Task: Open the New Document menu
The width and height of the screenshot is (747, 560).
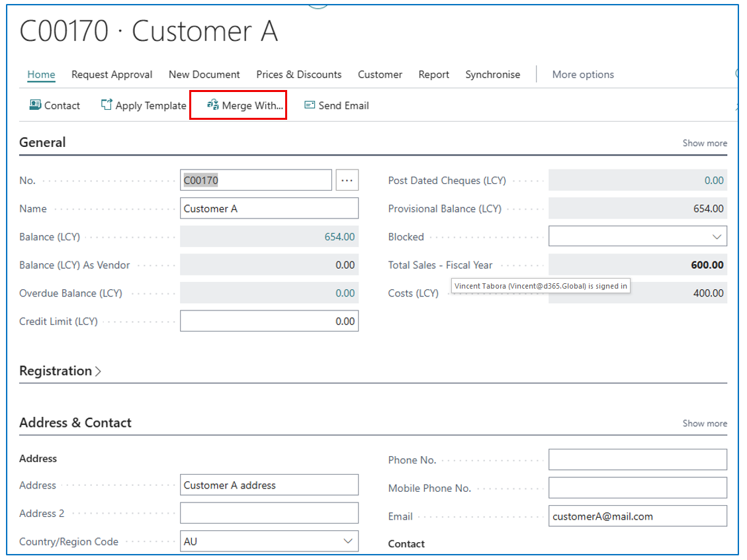Action: coord(204,75)
